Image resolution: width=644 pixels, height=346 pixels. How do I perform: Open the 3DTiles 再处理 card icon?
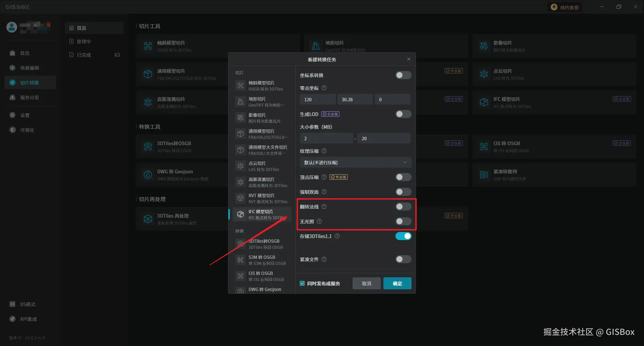[148, 219]
